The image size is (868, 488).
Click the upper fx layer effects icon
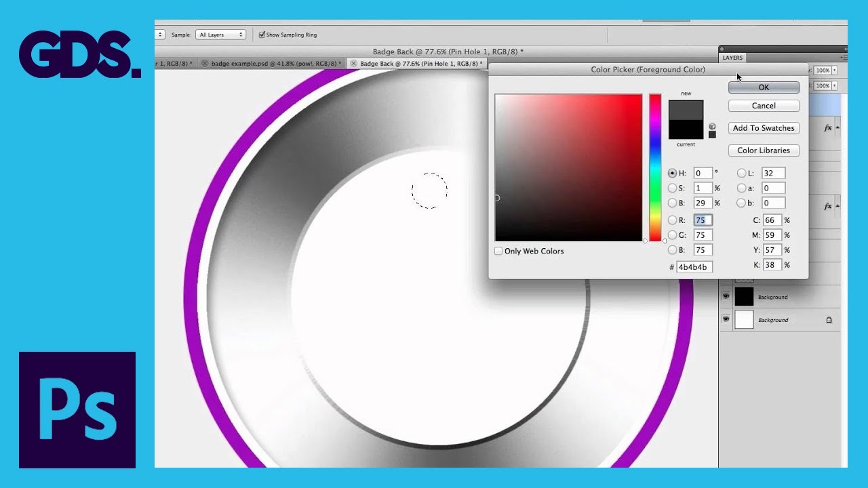(x=828, y=127)
